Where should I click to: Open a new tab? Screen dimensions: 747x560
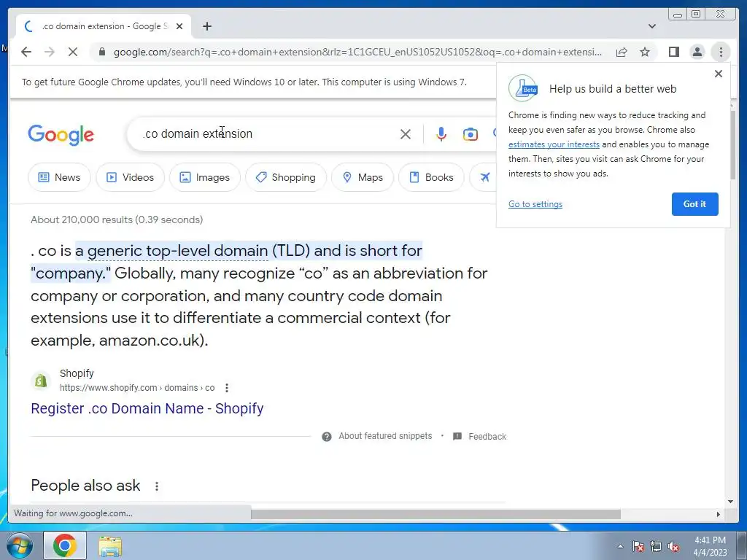click(206, 26)
